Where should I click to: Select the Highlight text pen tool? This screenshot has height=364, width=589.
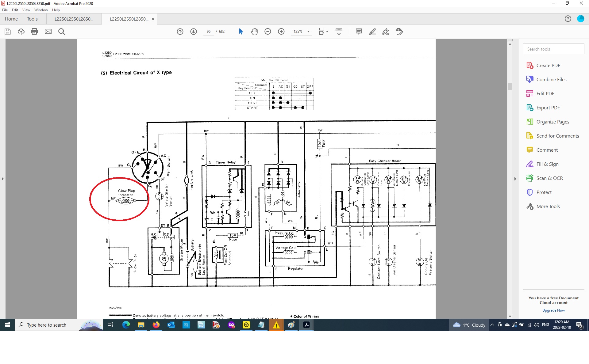(x=372, y=32)
